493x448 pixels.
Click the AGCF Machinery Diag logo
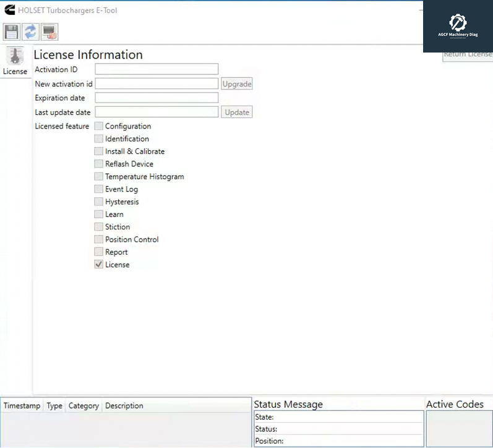(x=458, y=25)
